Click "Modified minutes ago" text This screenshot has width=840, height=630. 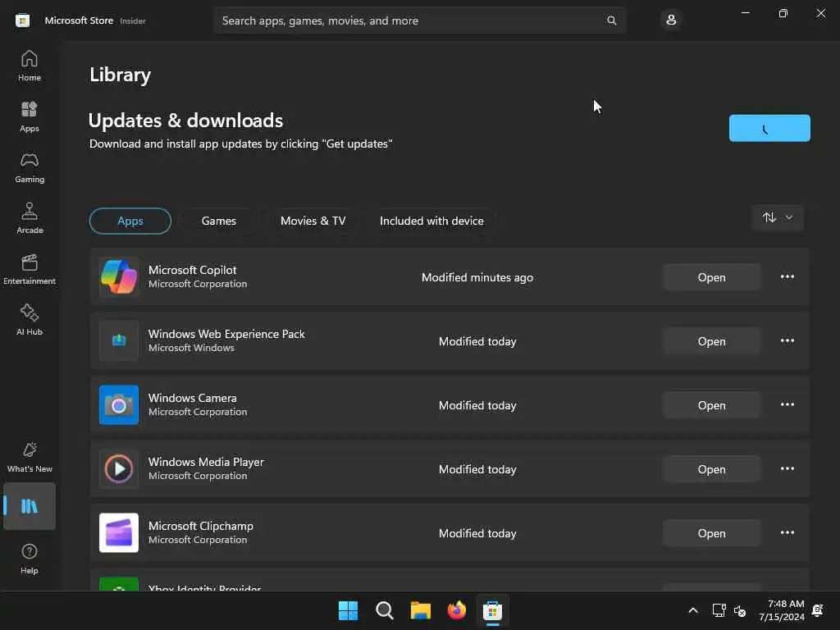[x=477, y=277]
